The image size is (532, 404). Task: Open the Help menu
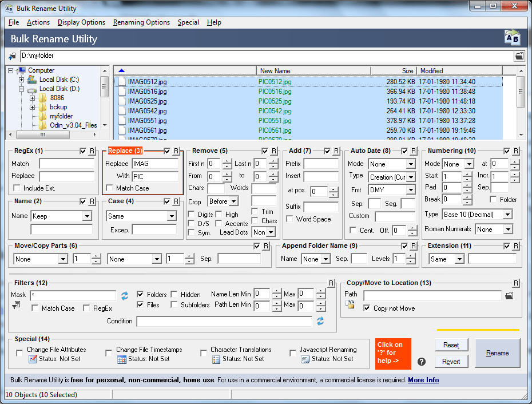214,22
